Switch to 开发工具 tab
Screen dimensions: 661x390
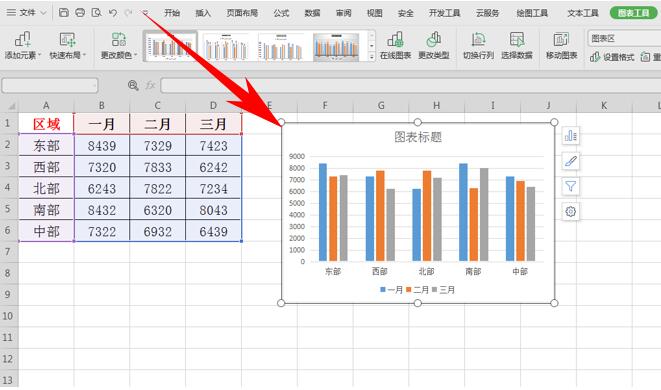coord(444,13)
